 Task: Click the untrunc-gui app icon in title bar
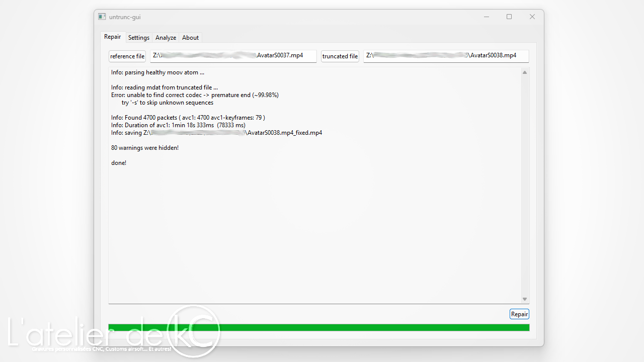pyautogui.click(x=102, y=17)
